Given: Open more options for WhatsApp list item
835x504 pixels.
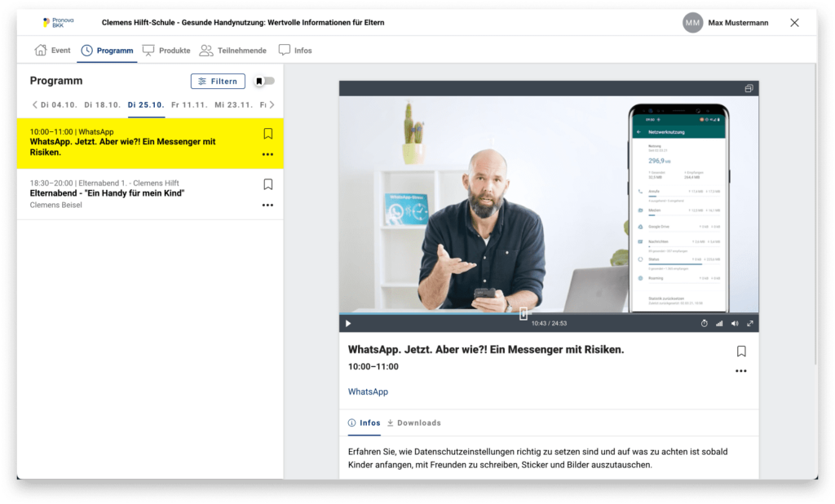Looking at the screenshot, I should (x=267, y=154).
